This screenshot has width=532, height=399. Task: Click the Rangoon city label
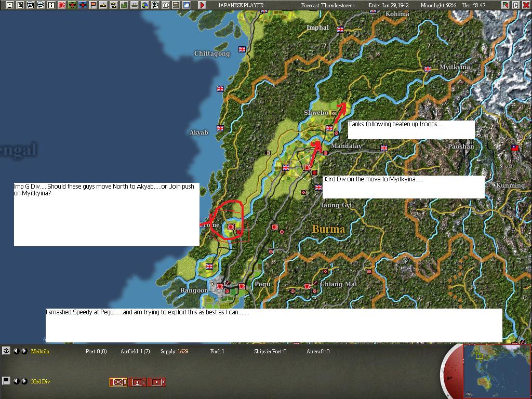pos(194,290)
